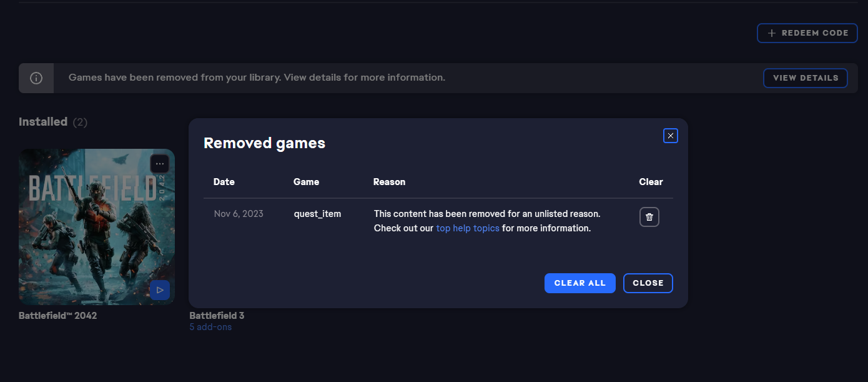Delete the quest_item entry with the trash icon
Image resolution: width=868 pixels, height=382 pixels.
tap(649, 216)
